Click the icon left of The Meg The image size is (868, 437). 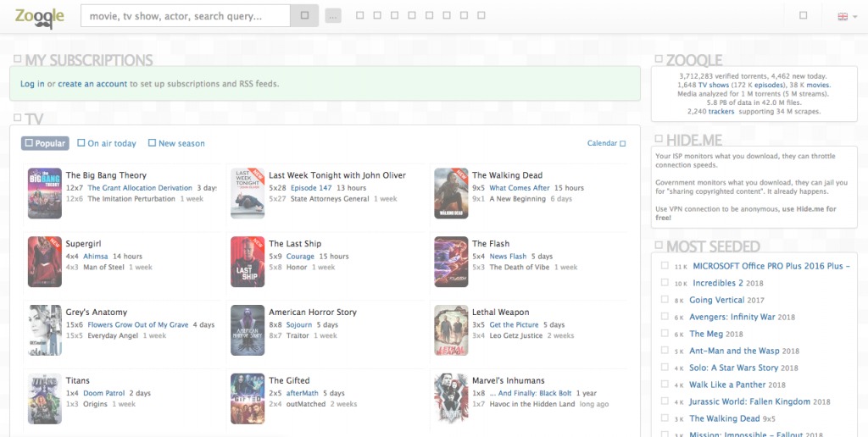click(x=665, y=334)
